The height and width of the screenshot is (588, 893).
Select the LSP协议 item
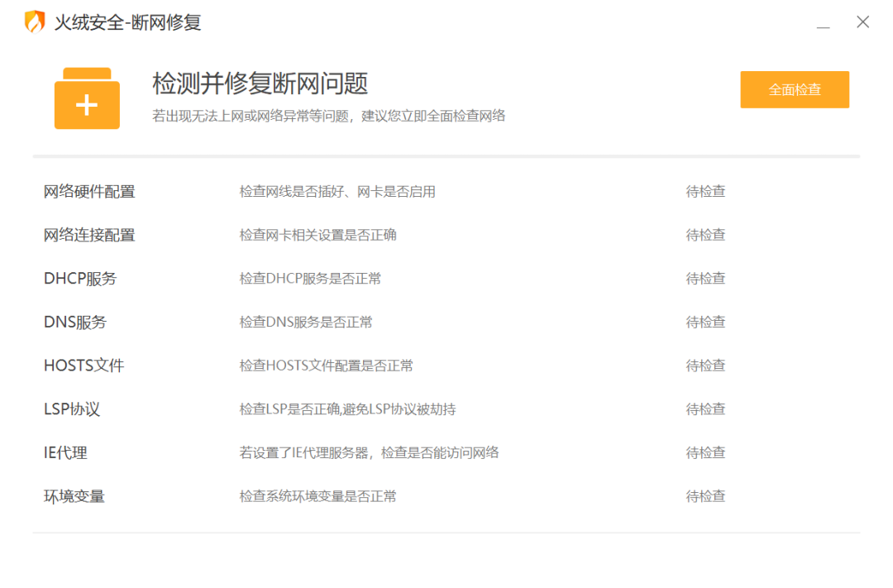[x=72, y=409]
